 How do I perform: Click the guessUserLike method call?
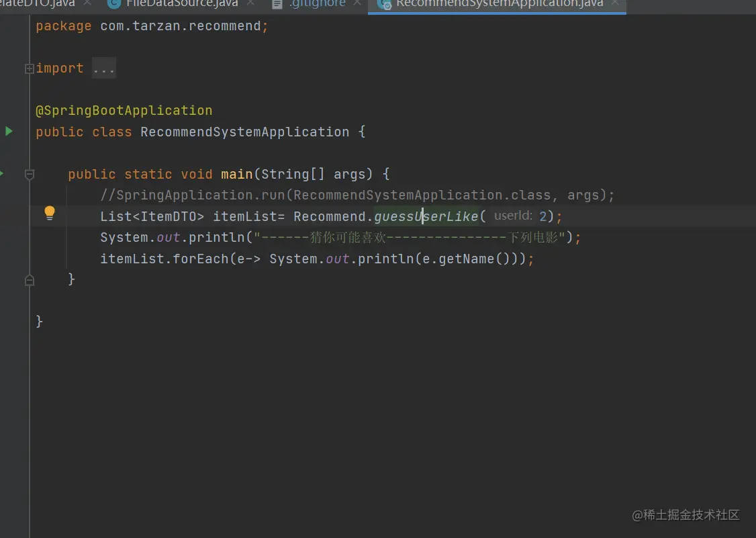point(426,216)
